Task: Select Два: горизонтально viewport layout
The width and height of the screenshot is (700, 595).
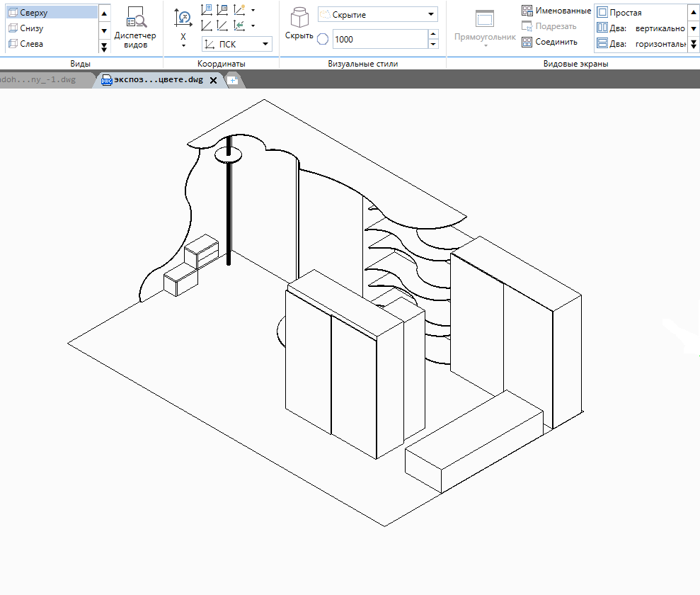Action: click(x=641, y=44)
